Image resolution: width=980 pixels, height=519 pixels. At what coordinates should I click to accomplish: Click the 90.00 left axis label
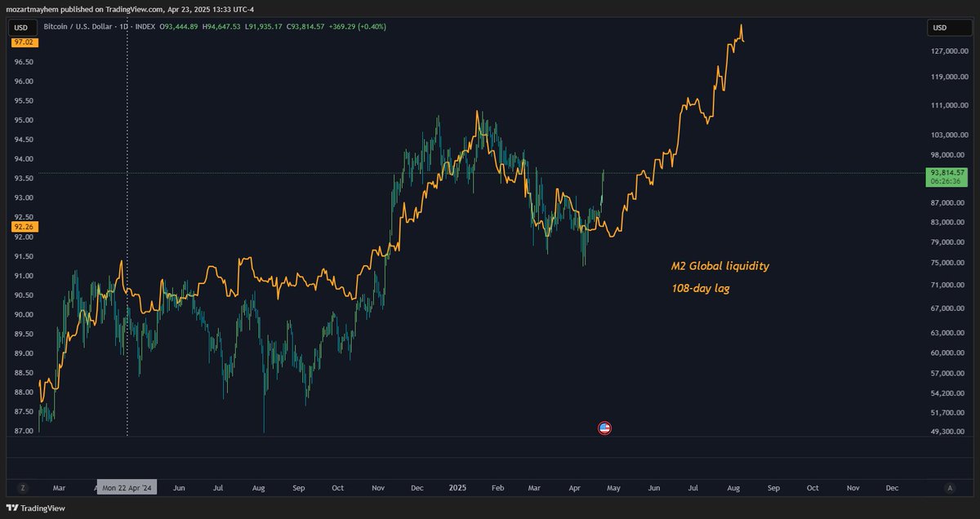click(23, 315)
